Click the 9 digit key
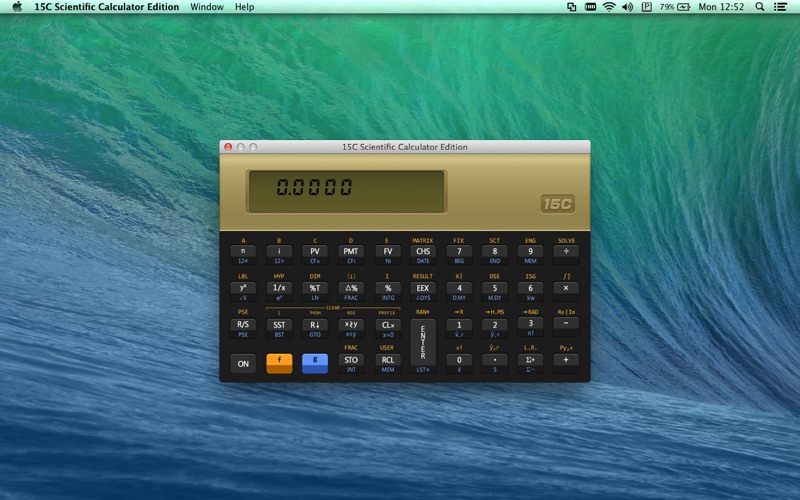 click(530, 254)
